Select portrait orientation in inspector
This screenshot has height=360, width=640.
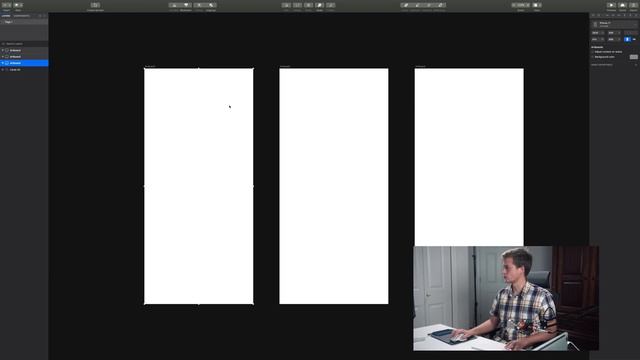pyautogui.click(x=627, y=39)
